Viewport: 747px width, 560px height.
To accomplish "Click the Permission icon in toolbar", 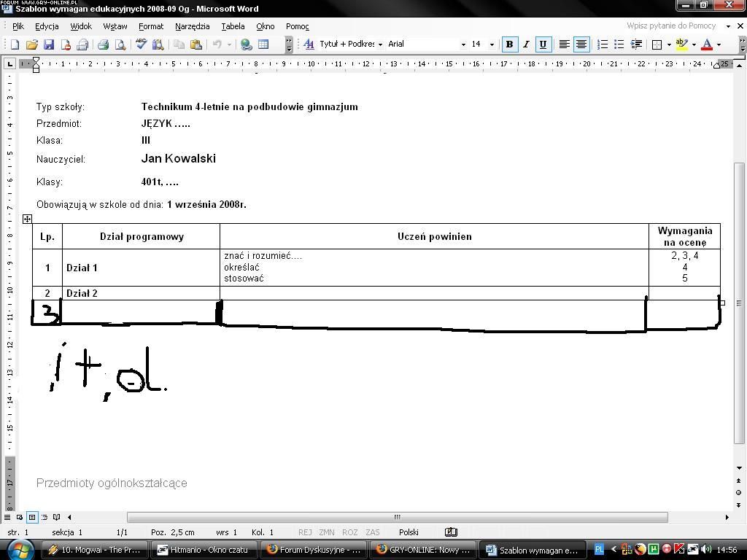I will [x=66, y=44].
